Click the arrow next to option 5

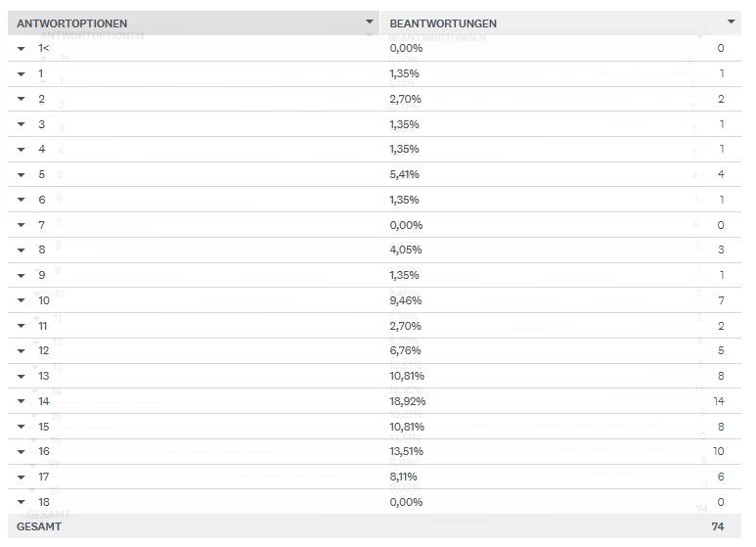pyautogui.click(x=22, y=174)
